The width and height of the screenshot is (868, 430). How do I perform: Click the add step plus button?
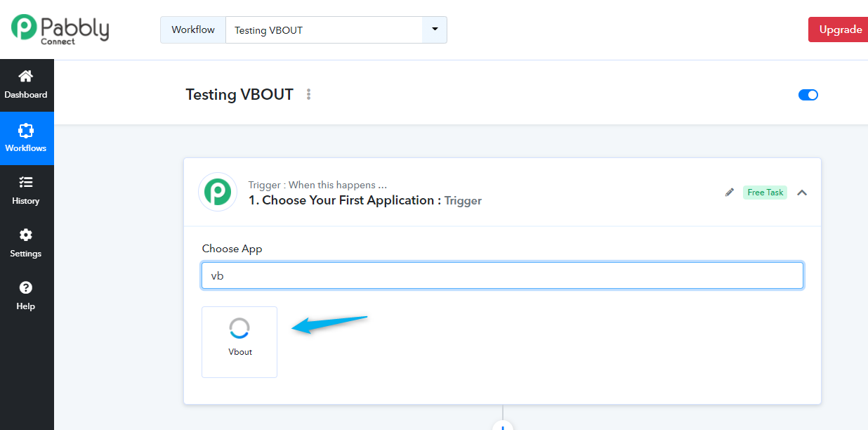(502, 426)
